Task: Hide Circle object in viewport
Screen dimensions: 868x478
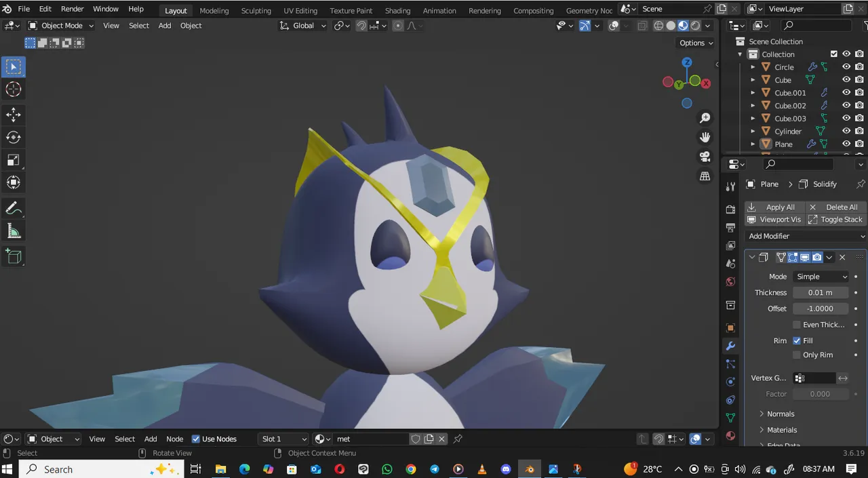Action: pos(846,67)
